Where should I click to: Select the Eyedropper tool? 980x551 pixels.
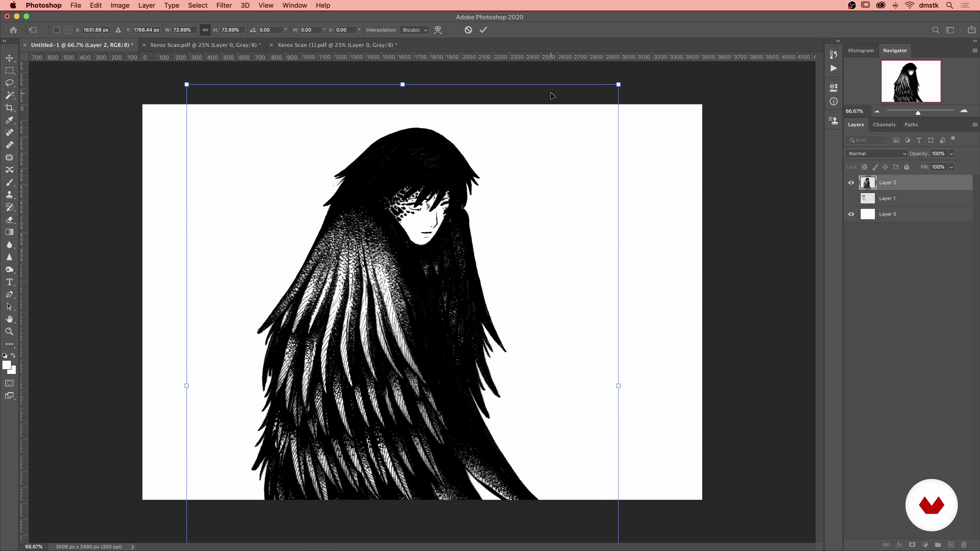click(x=9, y=120)
